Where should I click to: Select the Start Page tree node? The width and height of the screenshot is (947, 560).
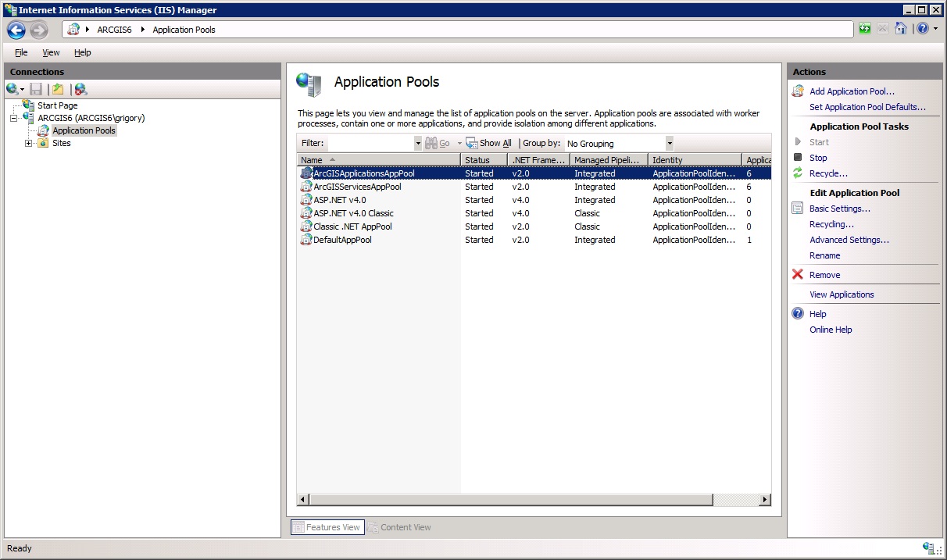(57, 105)
